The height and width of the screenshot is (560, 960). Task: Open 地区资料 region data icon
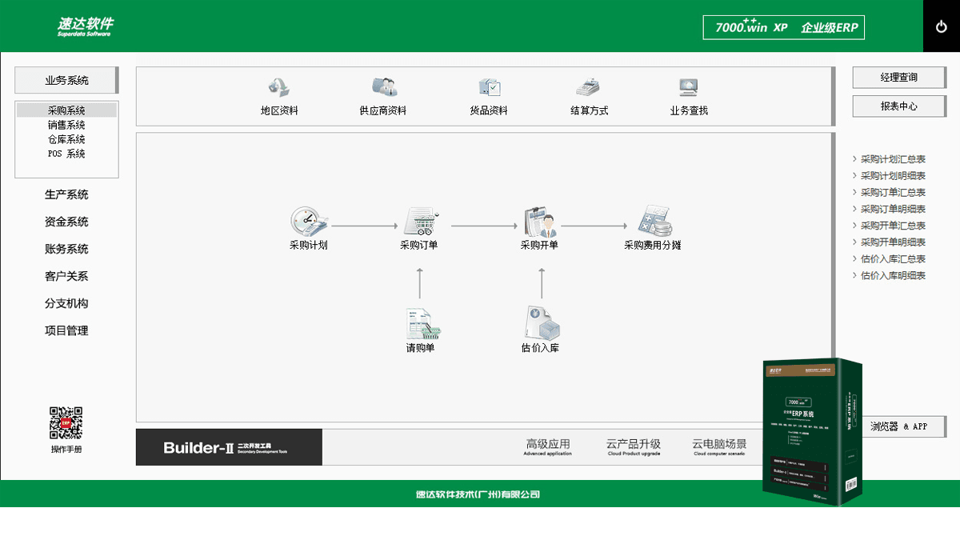coord(279,88)
